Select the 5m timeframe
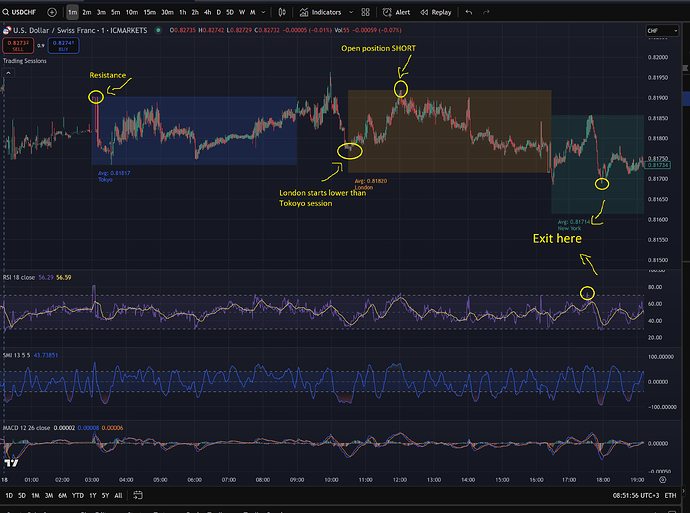The height and width of the screenshot is (513, 690). 117,13
